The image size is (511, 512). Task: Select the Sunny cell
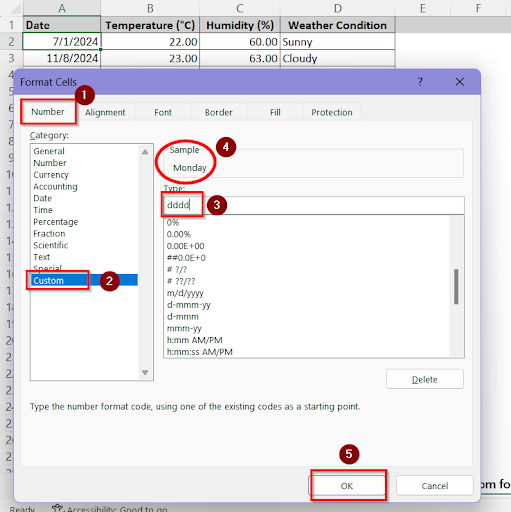click(338, 42)
